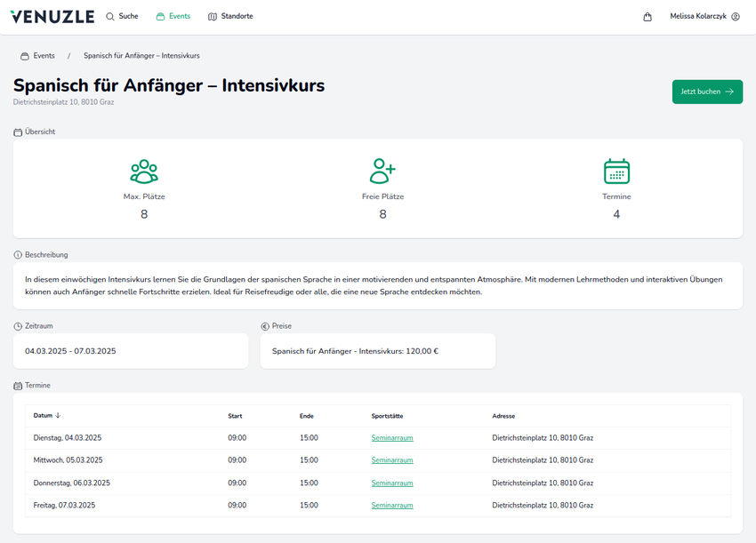Open Seminarraum link for Dienstag, 04.03.2025
The height and width of the screenshot is (543, 756).
pos(392,437)
